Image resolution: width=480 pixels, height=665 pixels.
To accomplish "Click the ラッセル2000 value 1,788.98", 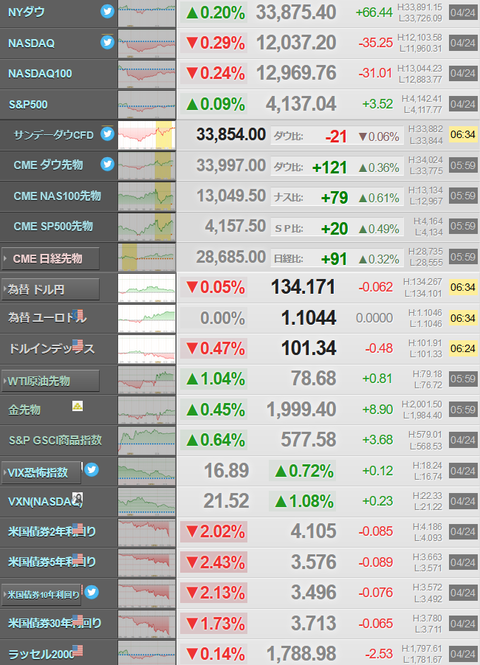I will 301,653.
